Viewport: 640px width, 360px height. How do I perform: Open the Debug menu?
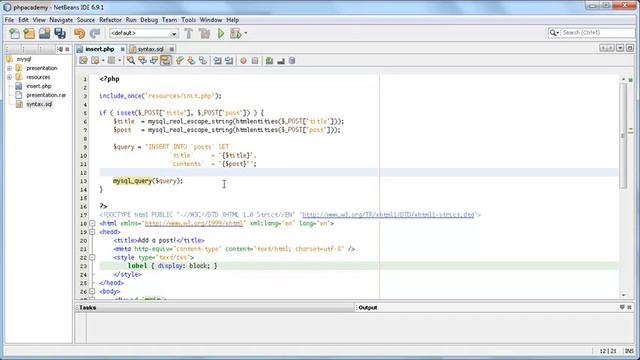point(149,20)
